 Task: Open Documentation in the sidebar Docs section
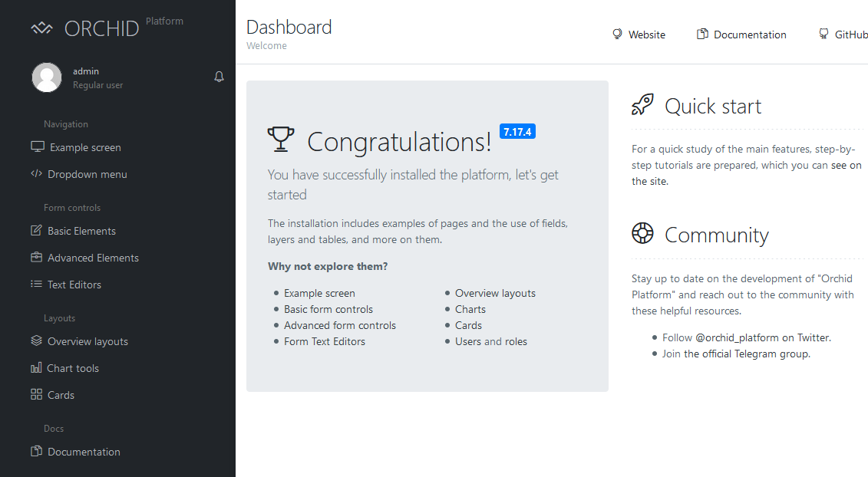pos(84,452)
